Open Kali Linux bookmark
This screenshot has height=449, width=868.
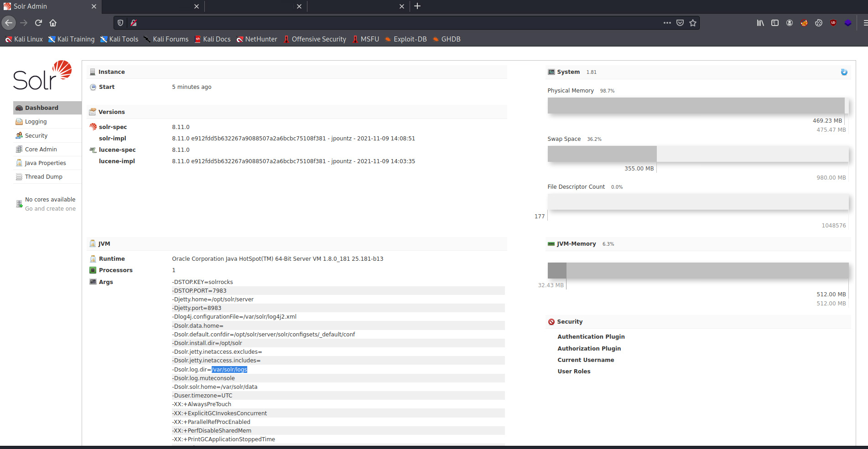pyautogui.click(x=24, y=39)
